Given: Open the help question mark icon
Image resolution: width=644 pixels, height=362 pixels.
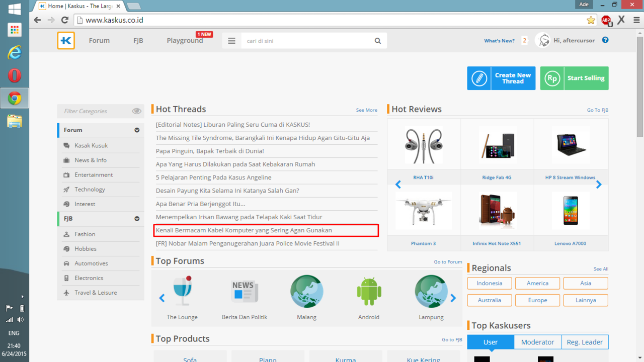Looking at the screenshot, I should pyautogui.click(x=605, y=40).
